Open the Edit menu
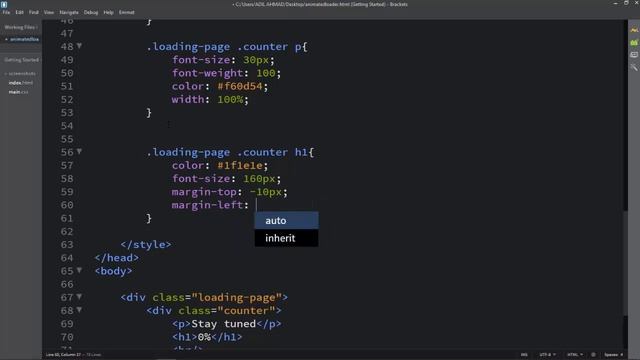The image size is (640, 360). [20, 12]
